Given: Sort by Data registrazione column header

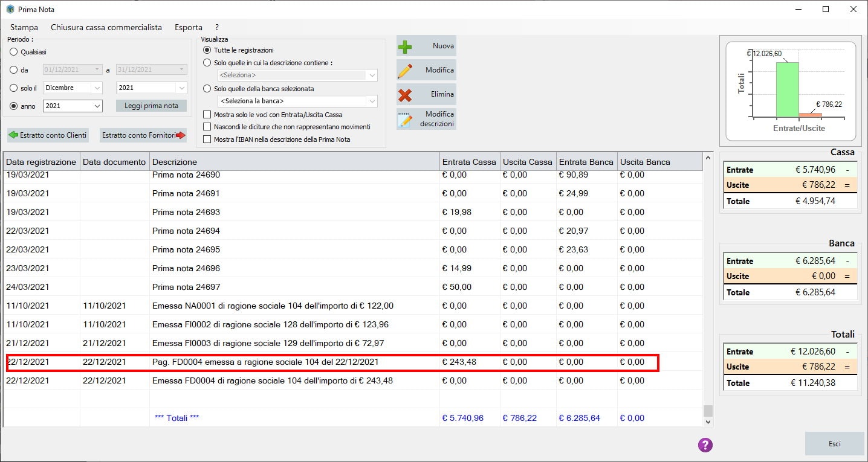Looking at the screenshot, I should tap(41, 162).
